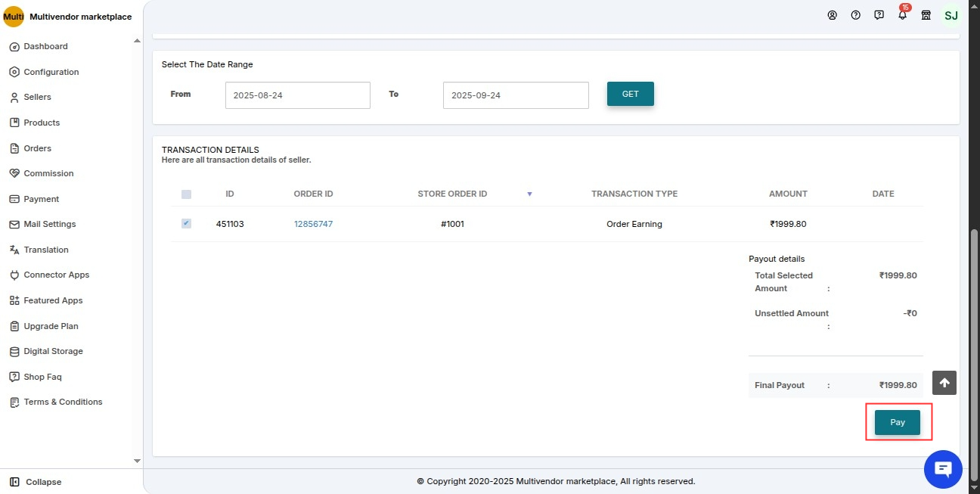Open the Upgrade Plan menu item
Image resolution: width=980 pixels, height=494 pixels.
pos(51,326)
